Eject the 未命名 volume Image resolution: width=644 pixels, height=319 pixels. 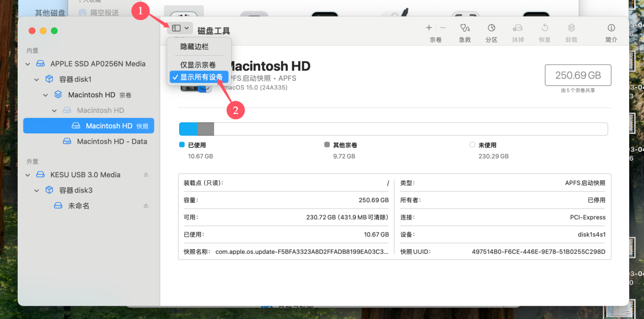coord(146,206)
